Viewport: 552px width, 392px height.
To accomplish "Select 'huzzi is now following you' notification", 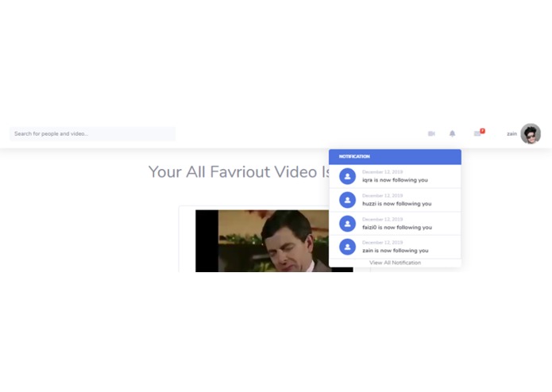I will [395, 200].
